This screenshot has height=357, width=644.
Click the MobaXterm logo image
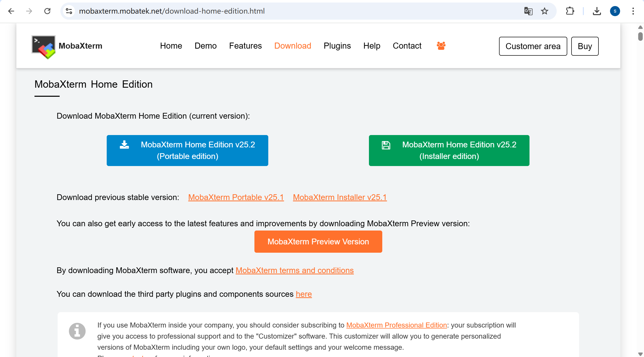[44, 47]
